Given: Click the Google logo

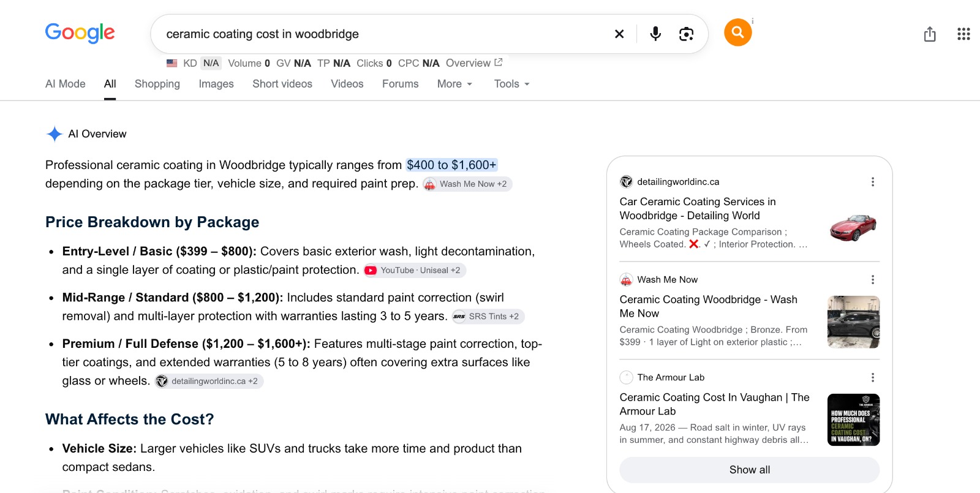Looking at the screenshot, I should click(80, 32).
